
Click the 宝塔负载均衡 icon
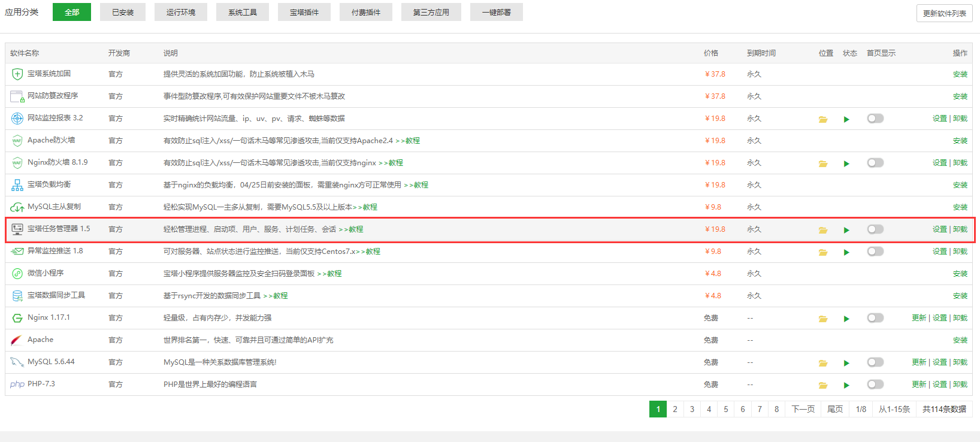[x=17, y=185]
